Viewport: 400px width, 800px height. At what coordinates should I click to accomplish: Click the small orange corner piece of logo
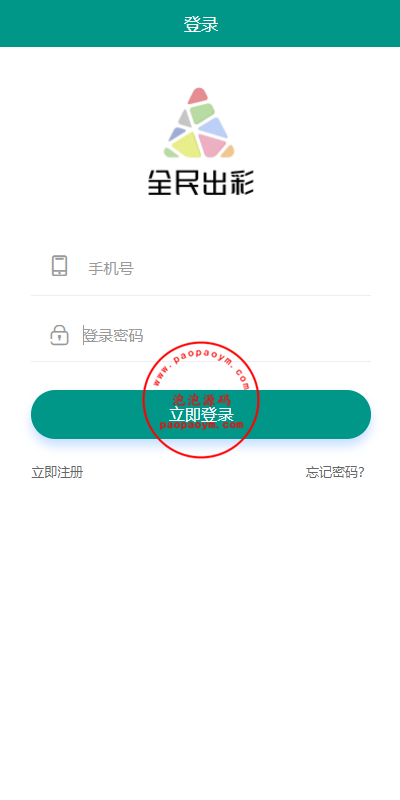(x=228, y=151)
